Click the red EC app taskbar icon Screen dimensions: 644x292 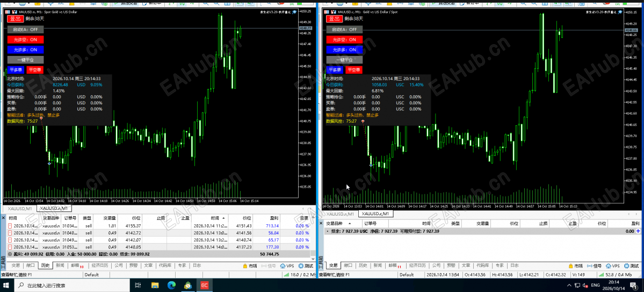[x=204, y=285]
